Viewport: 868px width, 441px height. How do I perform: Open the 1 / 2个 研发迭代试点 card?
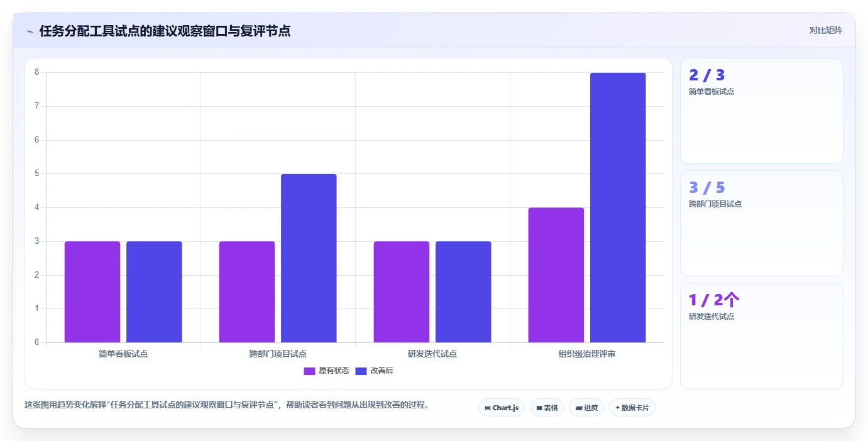762,335
